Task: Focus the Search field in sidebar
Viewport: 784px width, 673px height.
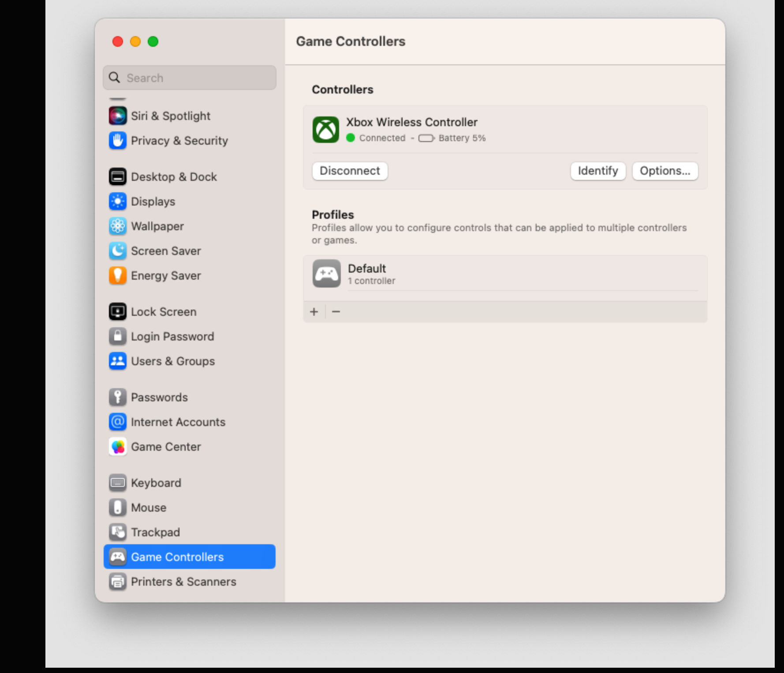Action: pos(190,78)
